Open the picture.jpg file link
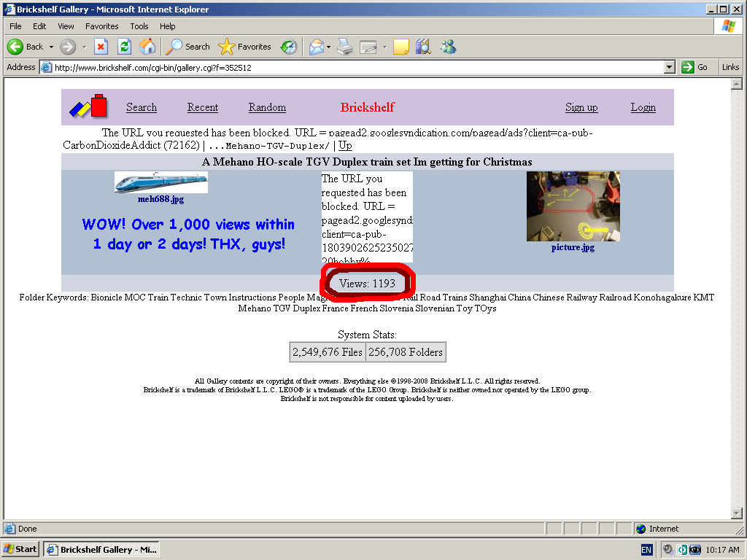 (573, 247)
